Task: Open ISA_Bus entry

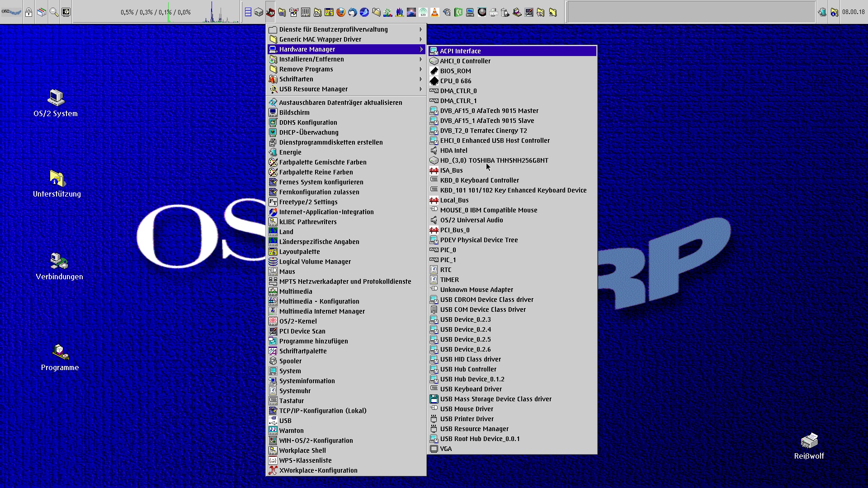Action: (x=512, y=170)
